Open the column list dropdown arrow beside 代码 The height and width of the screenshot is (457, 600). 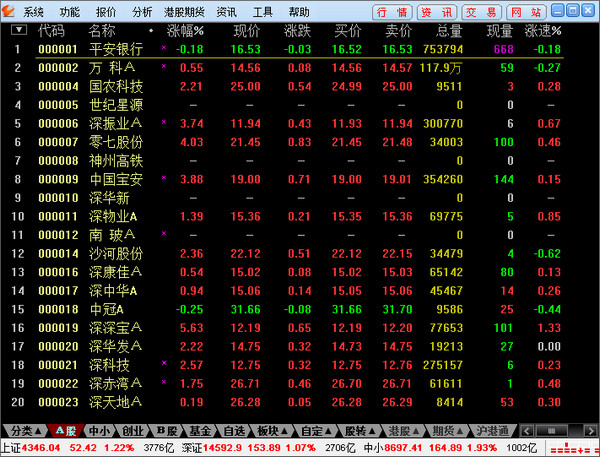[x=19, y=29]
